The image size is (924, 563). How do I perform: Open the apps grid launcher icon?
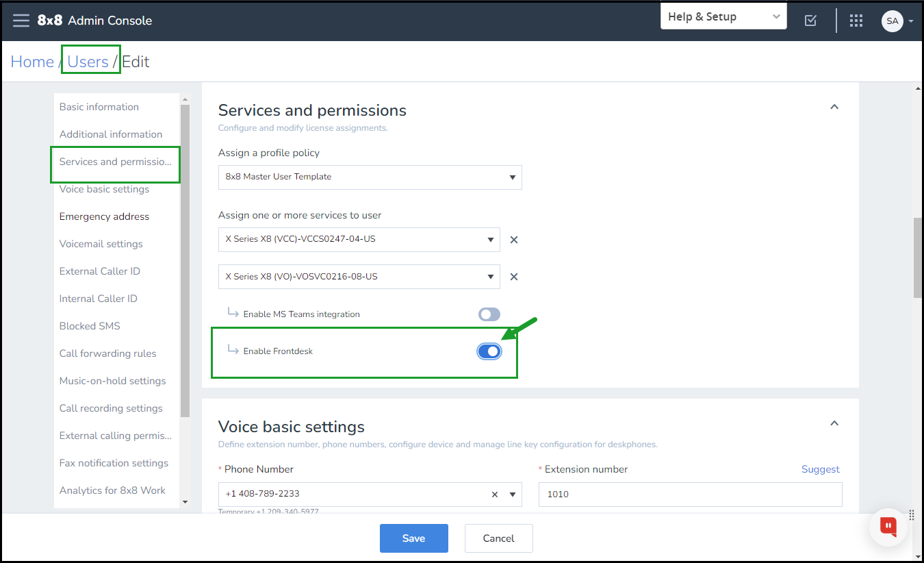856,21
